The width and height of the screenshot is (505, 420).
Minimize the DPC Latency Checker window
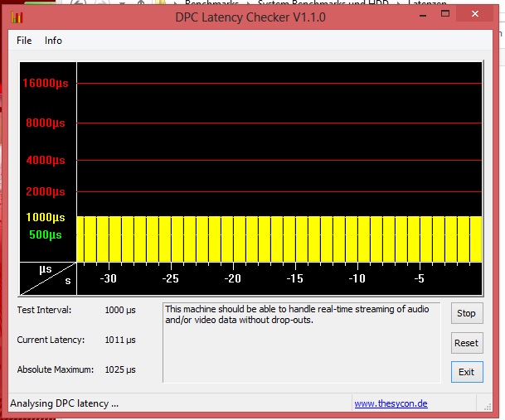click(423, 14)
